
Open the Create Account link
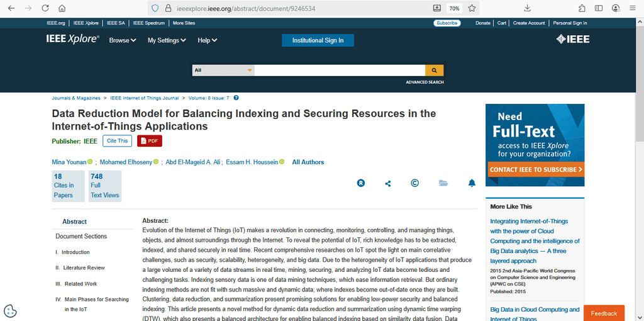pyautogui.click(x=529, y=23)
